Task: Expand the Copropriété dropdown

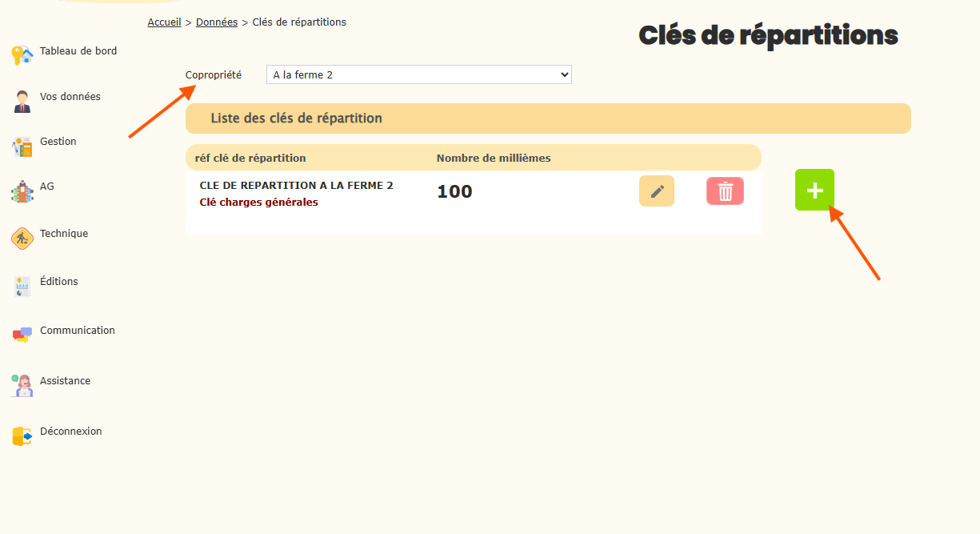Action: (x=418, y=75)
